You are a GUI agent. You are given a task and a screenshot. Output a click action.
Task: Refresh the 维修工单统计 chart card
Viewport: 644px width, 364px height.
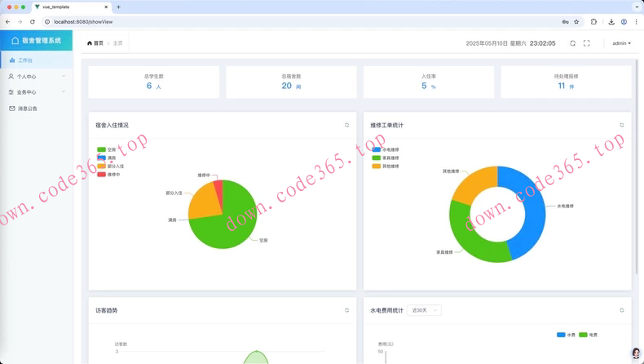[x=621, y=126]
